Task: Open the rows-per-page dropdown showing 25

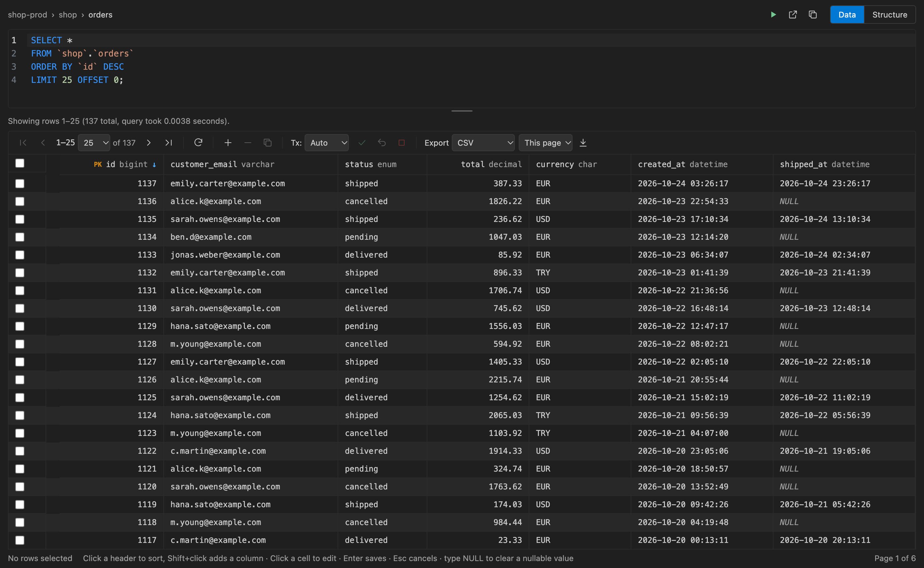Action: 94,143
